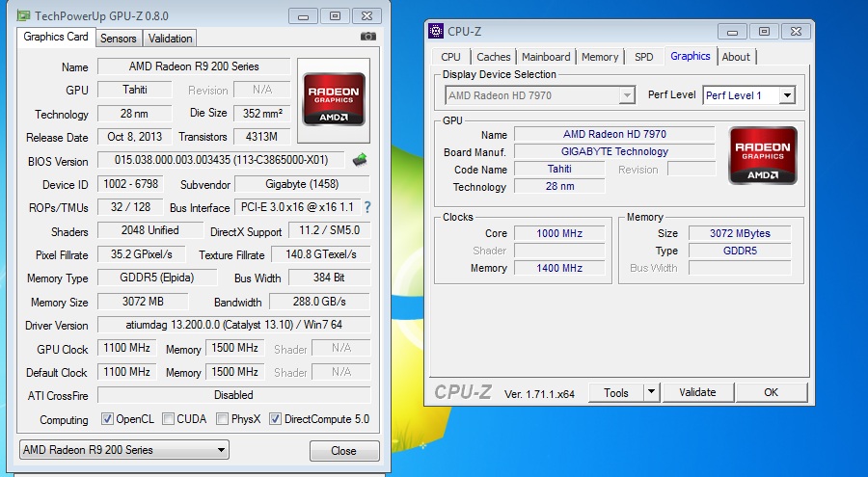Click the camera screenshot icon in GPU-Z

coord(368,37)
